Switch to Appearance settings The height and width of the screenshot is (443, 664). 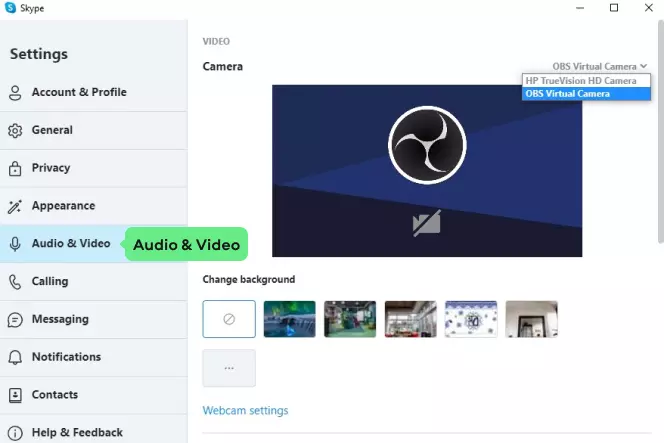point(94,206)
